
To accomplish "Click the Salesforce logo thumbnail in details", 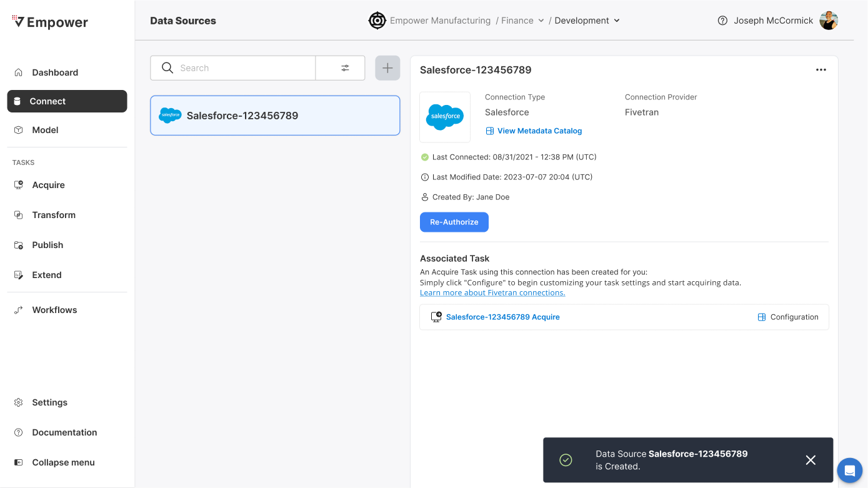I will 445,117.
